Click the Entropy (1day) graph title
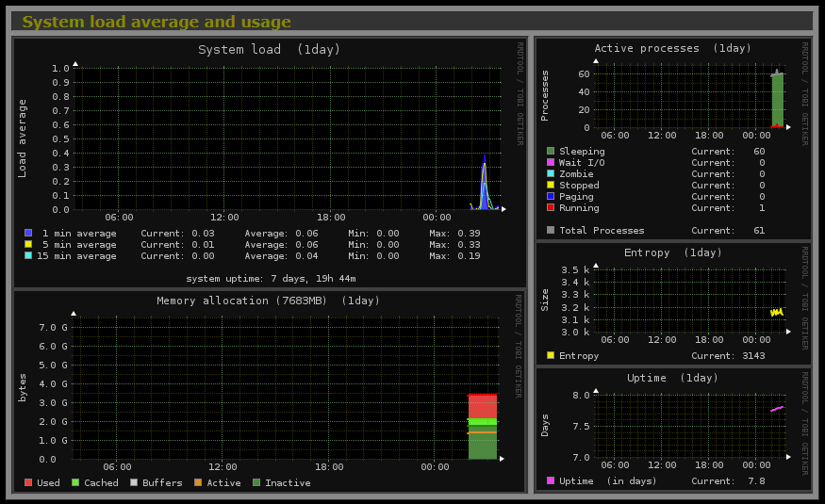825x504 pixels. [x=672, y=252]
